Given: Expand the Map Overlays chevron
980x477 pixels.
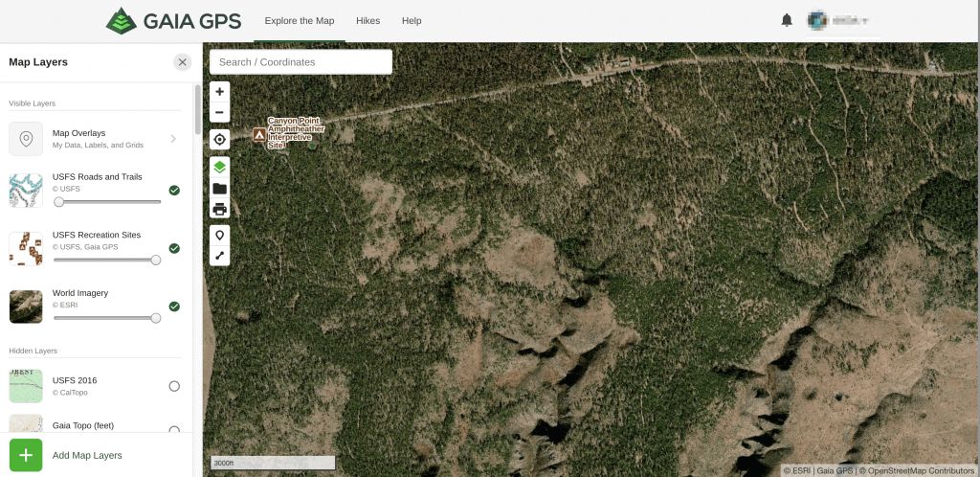Looking at the screenshot, I should tap(173, 139).
